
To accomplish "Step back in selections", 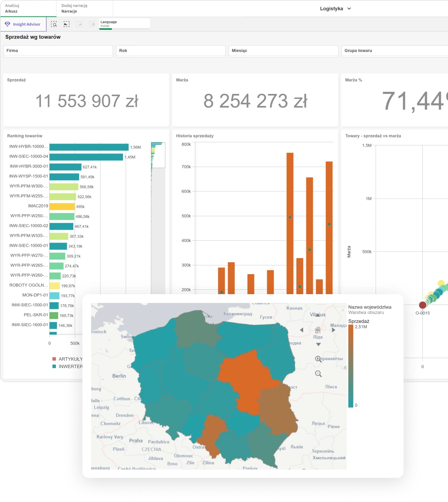I will click(x=66, y=24).
